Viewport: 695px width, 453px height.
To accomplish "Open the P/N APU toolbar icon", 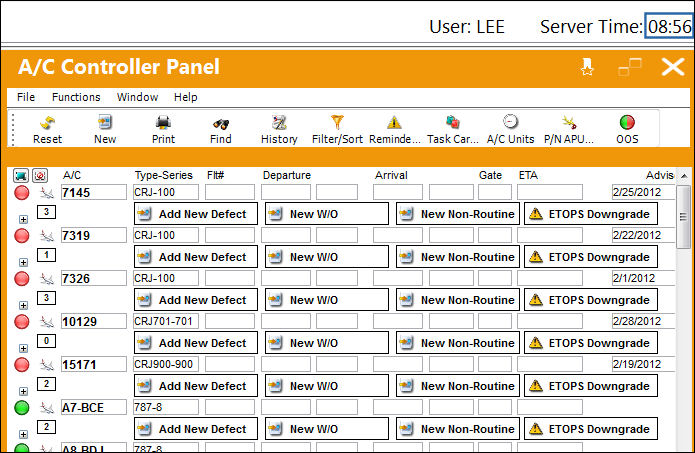I will click(x=569, y=122).
